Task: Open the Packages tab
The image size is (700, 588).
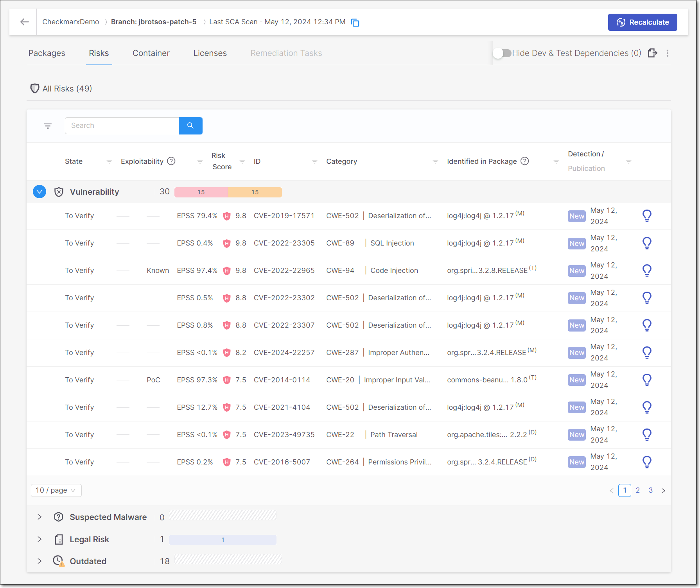Action: [x=47, y=53]
